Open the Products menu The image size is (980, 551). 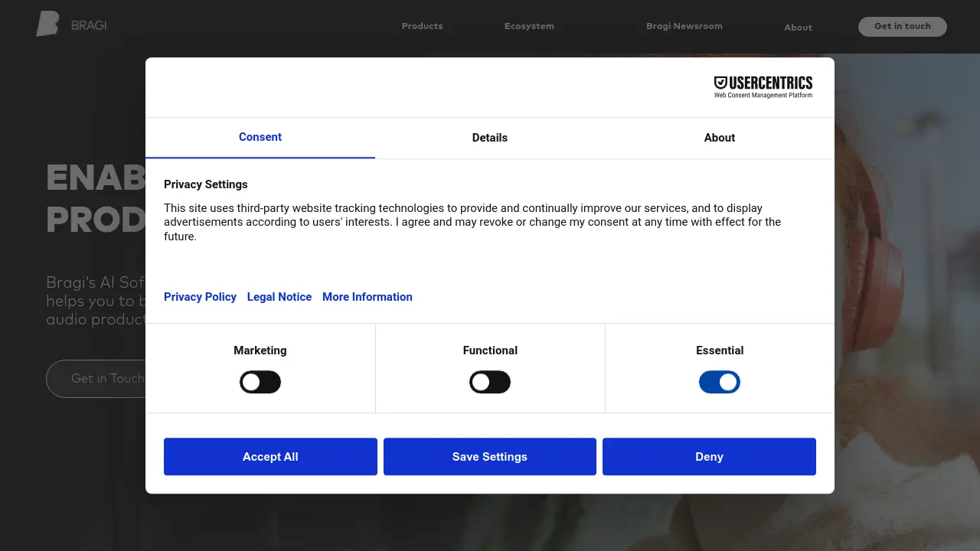422,26
